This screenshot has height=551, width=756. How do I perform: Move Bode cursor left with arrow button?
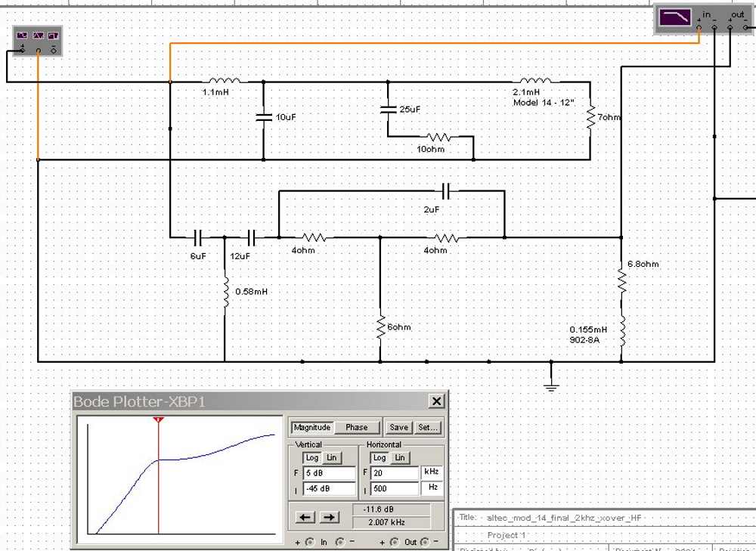[x=305, y=517]
